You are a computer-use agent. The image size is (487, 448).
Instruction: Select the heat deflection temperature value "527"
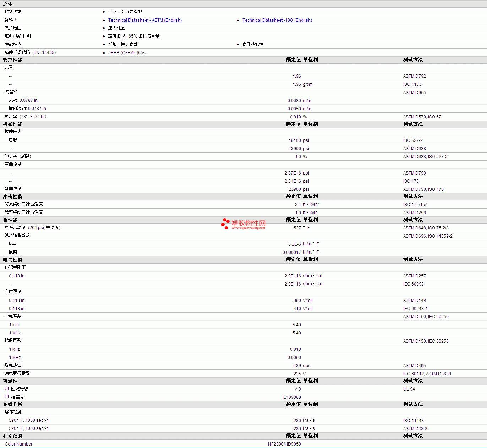coord(297,228)
